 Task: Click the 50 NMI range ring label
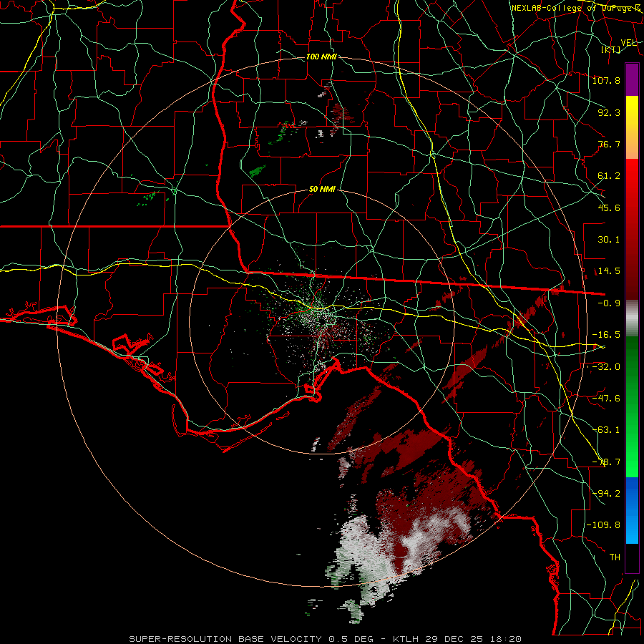point(322,190)
